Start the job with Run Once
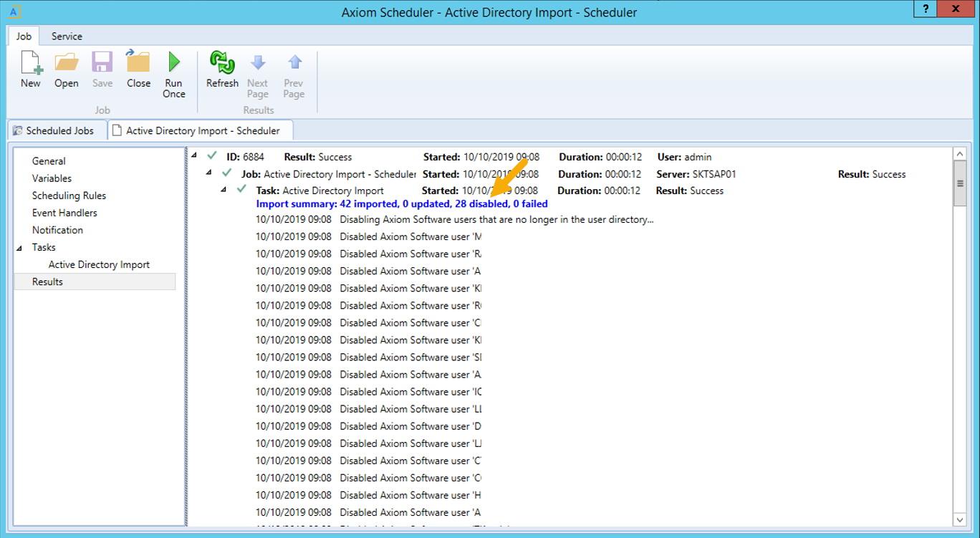This screenshot has width=980, height=538. coord(174,75)
